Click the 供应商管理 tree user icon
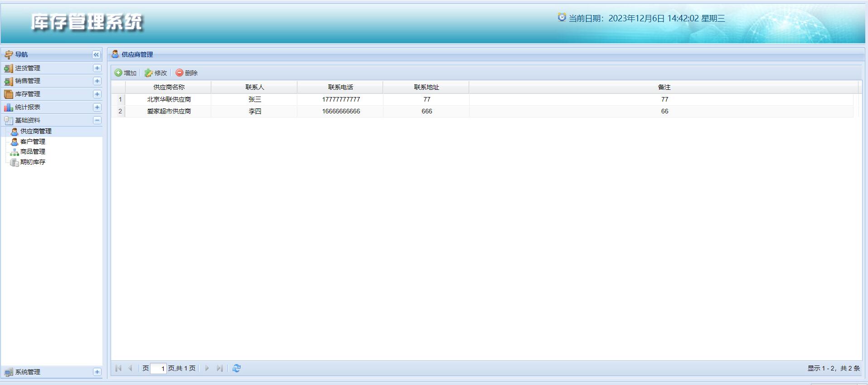 coord(15,132)
